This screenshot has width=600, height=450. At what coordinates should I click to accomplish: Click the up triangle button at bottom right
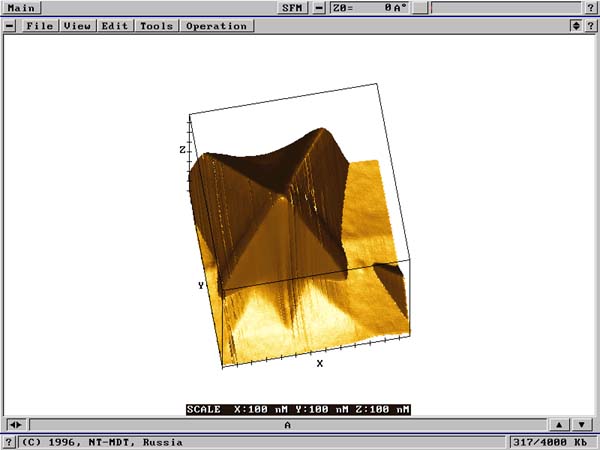(x=558, y=425)
